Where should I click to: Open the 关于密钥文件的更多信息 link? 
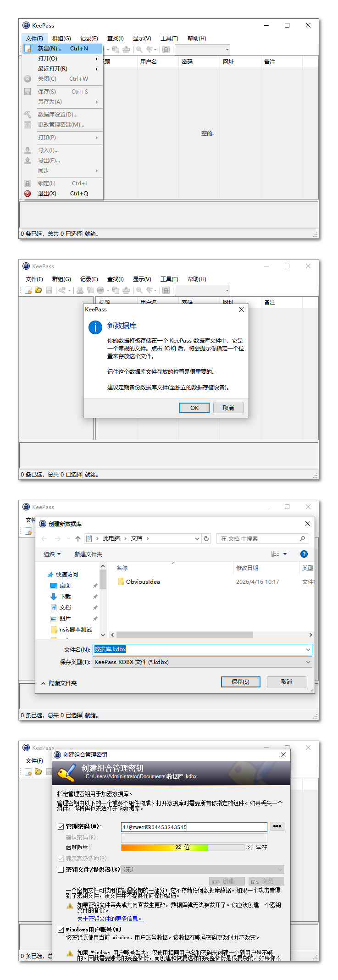(x=110, y=918)
